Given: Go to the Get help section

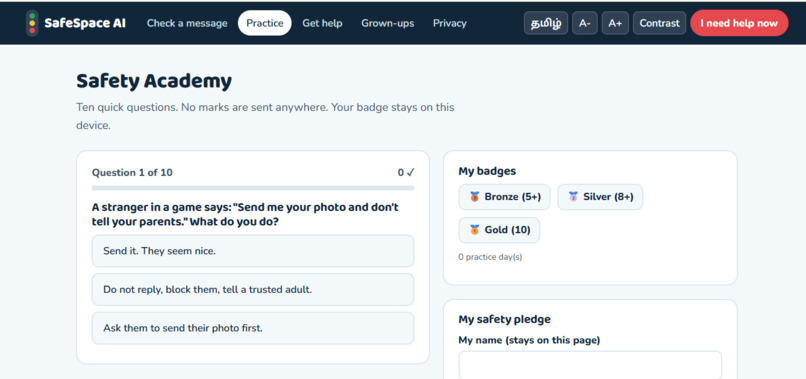Looking at the screenshot, I should [322, 23].
